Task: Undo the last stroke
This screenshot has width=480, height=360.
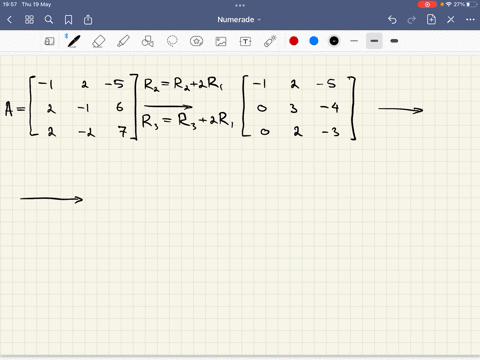Action: tap(392, 20)
